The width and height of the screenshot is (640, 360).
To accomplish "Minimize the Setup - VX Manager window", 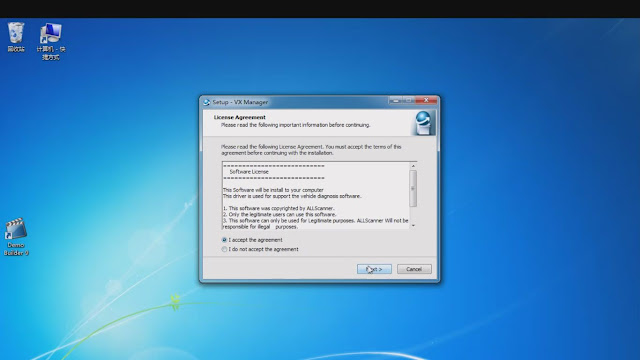I will coord(395,100).
